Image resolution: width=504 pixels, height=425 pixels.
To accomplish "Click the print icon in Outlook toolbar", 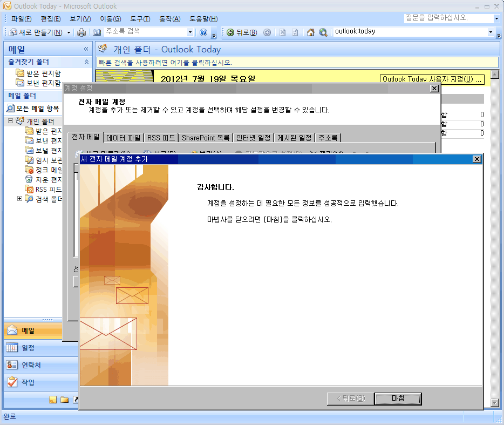I will point(81,32).
